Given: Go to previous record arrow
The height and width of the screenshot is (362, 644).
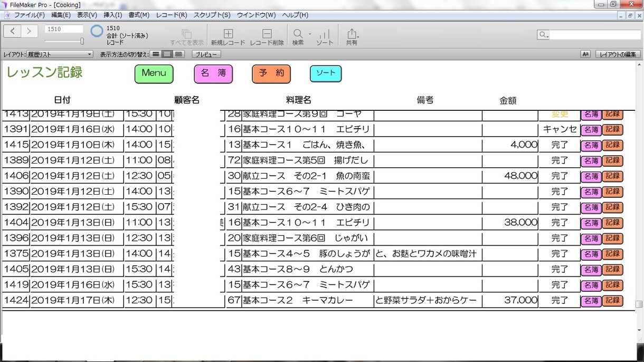Looking at the screenshot, I should tap(12, 31).
